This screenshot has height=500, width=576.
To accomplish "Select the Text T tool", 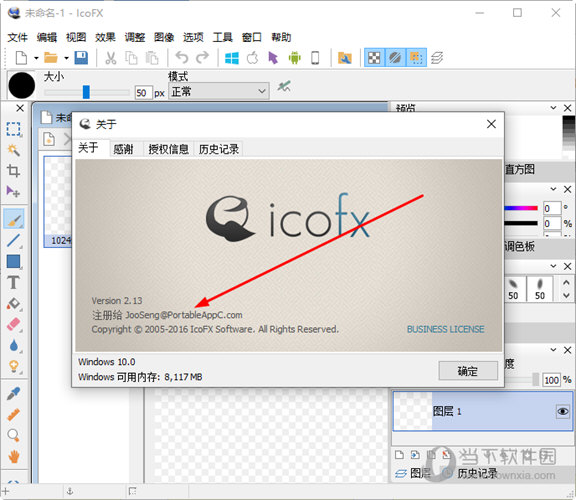I will (13, 283).
